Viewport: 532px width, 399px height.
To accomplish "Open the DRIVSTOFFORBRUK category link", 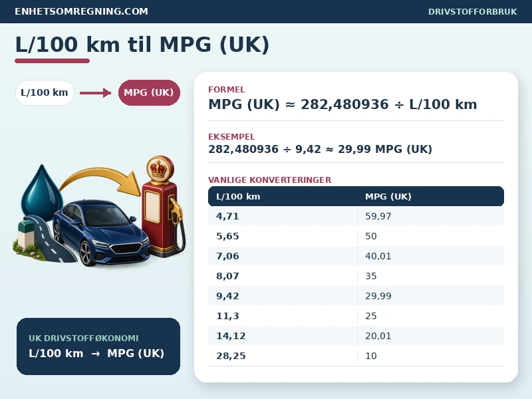I will point(472,11).
